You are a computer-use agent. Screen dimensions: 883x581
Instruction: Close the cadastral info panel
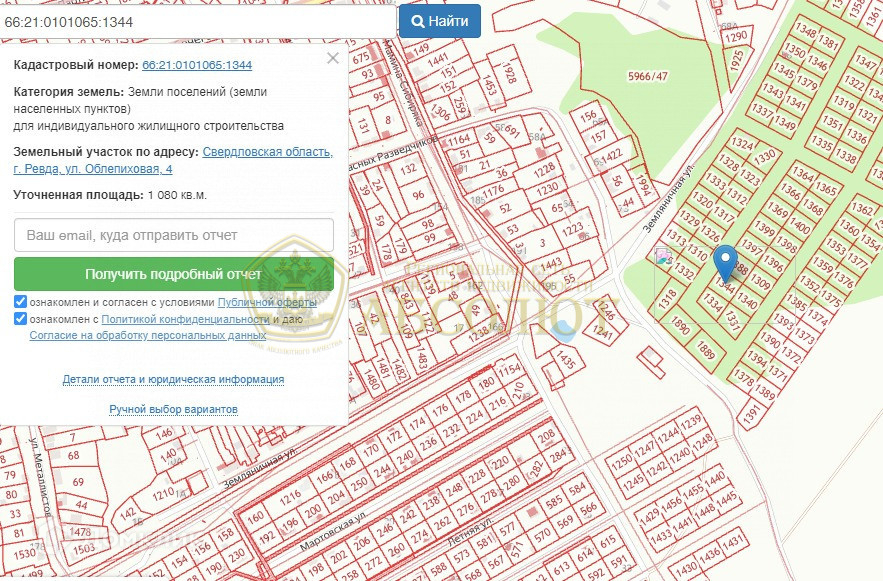pyautogui.click(x=333, y=59)
